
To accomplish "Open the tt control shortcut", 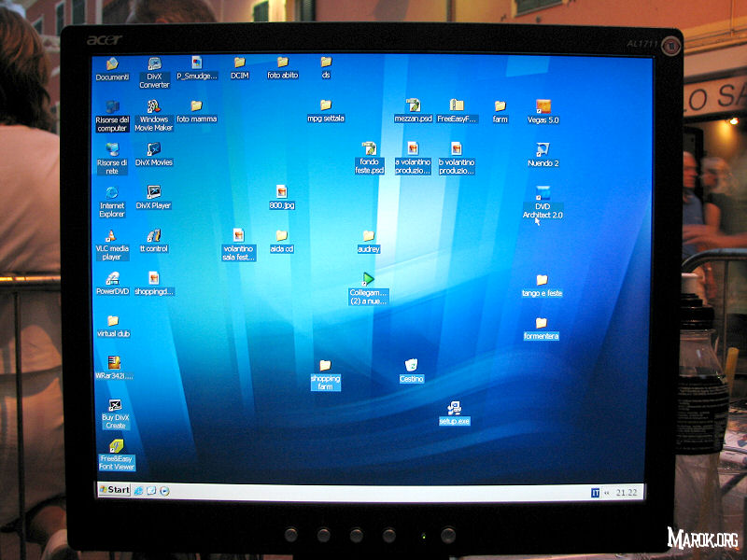I will [x=153, y=241].
